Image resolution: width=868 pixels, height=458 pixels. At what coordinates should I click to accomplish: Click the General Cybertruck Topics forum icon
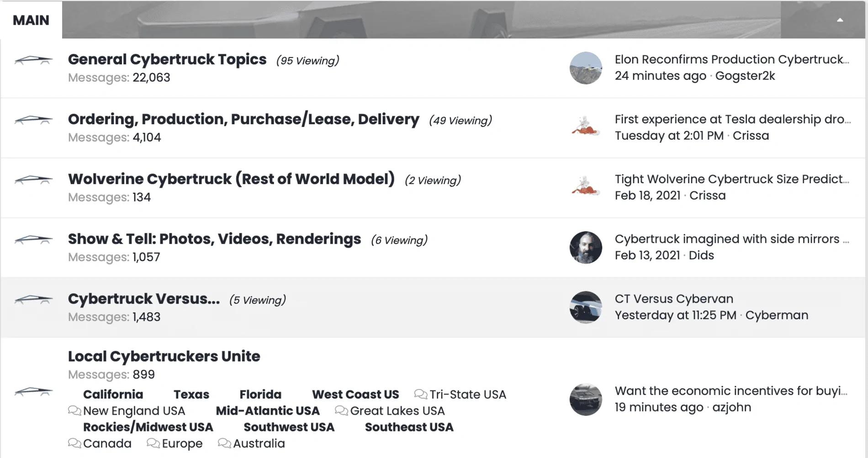click(33, 60)
